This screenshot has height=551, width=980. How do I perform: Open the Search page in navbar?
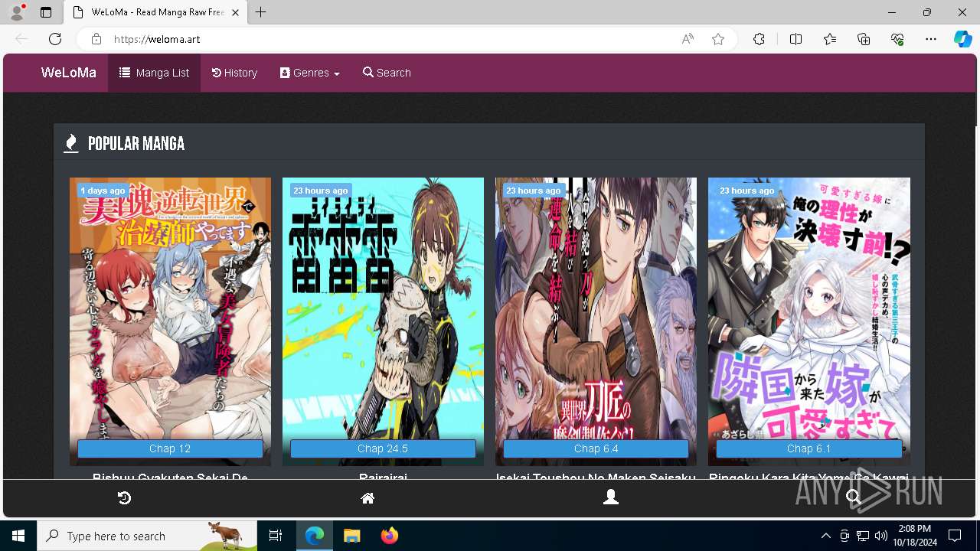coord(387,73)
